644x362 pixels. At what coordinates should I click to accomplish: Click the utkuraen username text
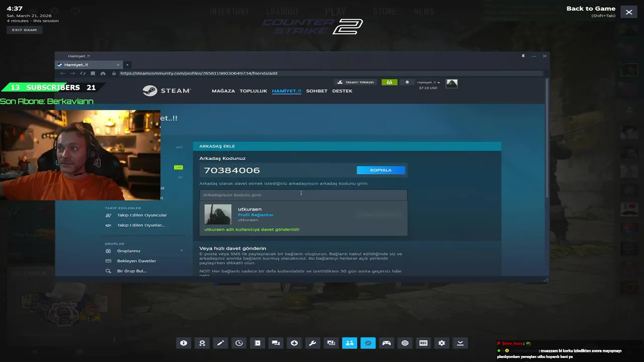pos(250,209)
